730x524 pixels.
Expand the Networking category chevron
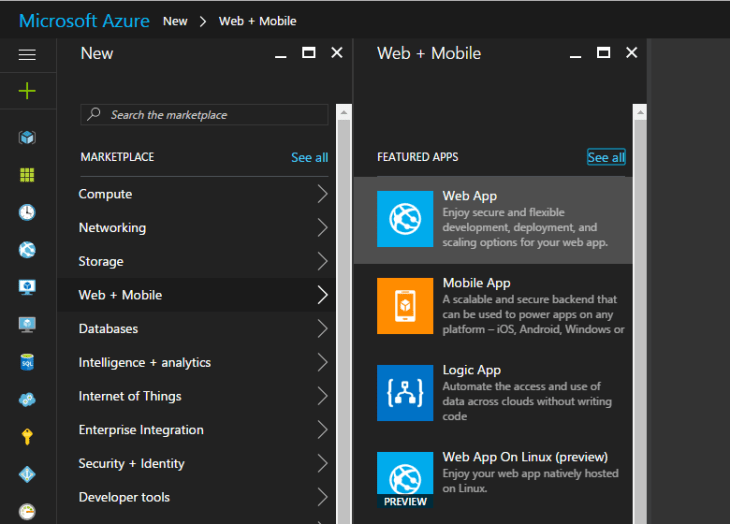coord(323,228)
